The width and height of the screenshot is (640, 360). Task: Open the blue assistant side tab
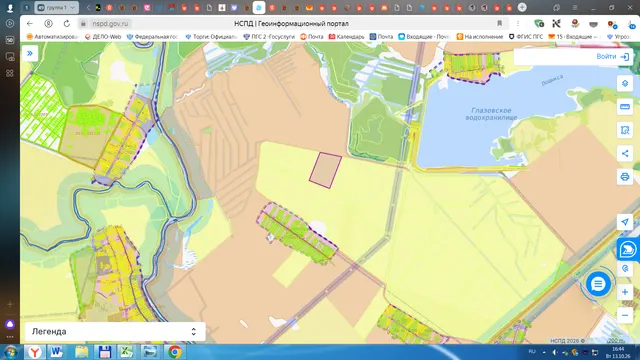click(x=628, y=249)
